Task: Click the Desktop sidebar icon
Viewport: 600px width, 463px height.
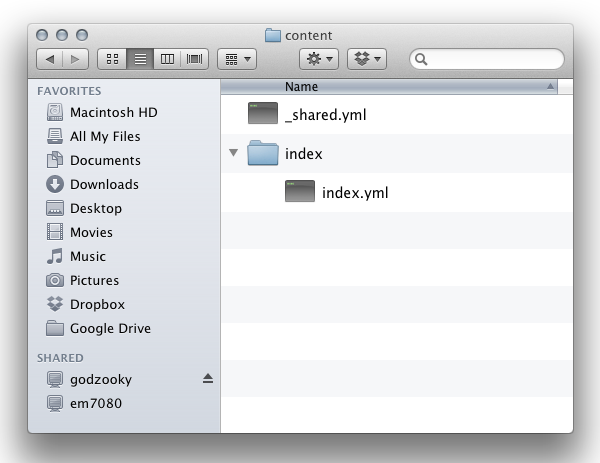Action: pos(55,208)
